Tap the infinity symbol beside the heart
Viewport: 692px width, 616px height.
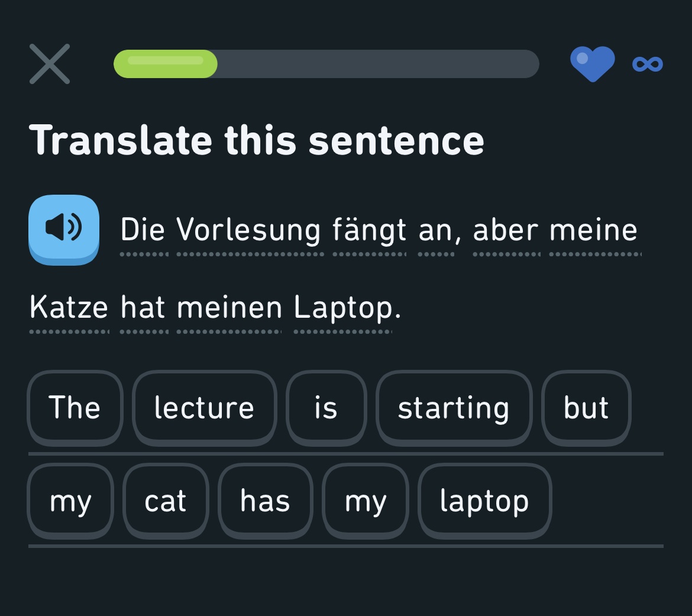coord(648,64)
